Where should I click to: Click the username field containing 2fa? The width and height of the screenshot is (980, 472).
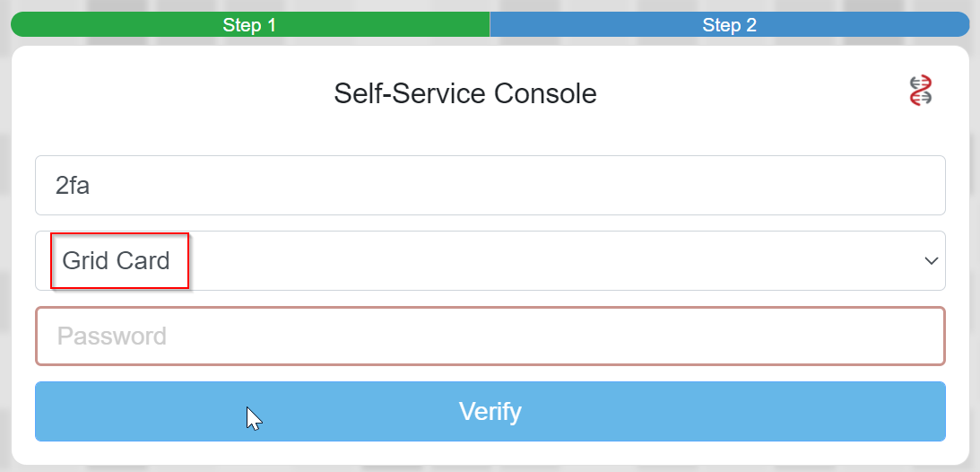click(x=490, y=186)
